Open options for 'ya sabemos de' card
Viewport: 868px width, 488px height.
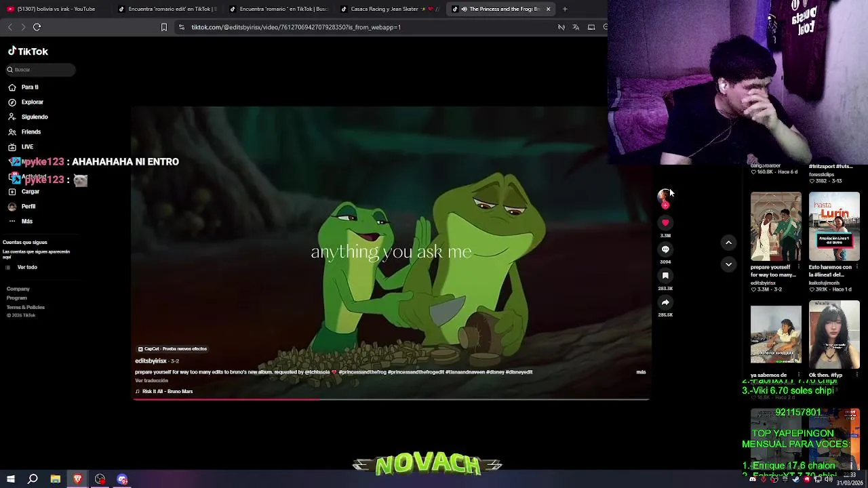(799, 375)
